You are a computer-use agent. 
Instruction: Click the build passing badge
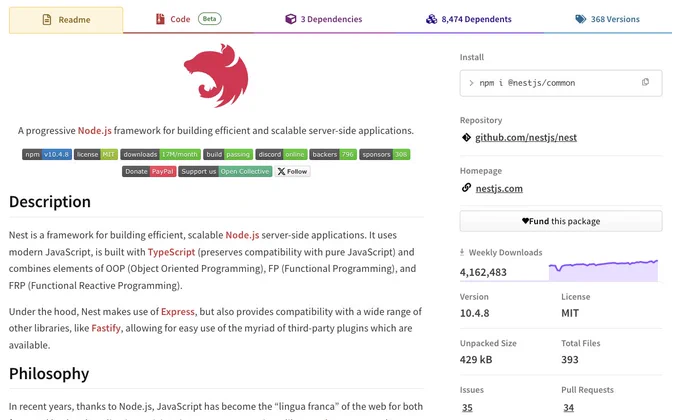(x=228, y=154)
